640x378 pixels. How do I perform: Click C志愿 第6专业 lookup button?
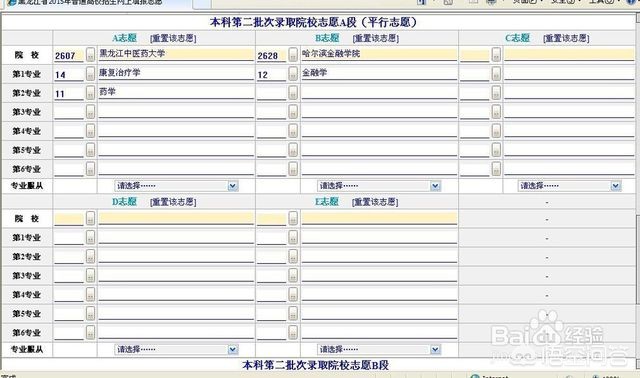click(496, 169)
